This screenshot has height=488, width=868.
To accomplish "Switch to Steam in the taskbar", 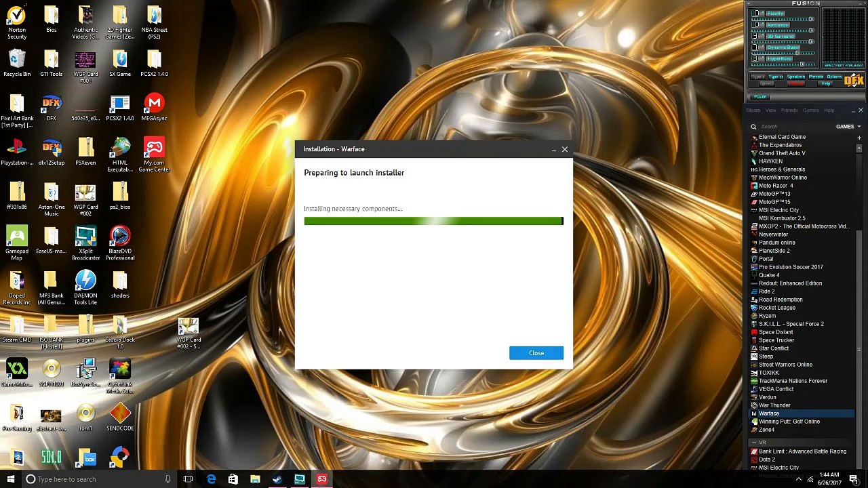I will (277, 479).
